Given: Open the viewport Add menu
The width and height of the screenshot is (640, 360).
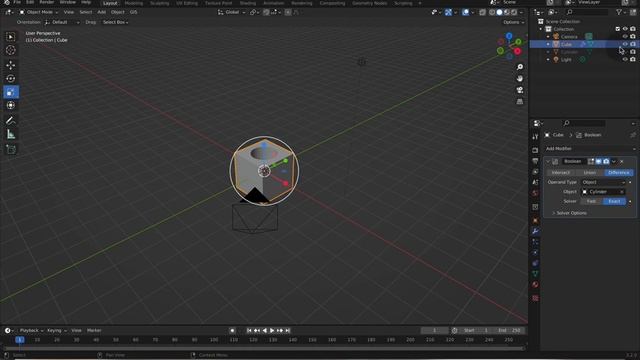Looking at the screenshot, I should pos(101,12).
